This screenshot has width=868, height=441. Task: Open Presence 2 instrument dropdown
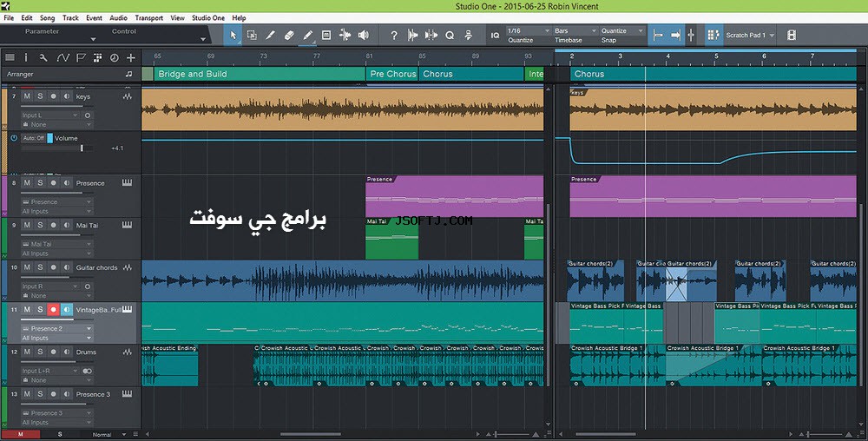tap(56, 329)
